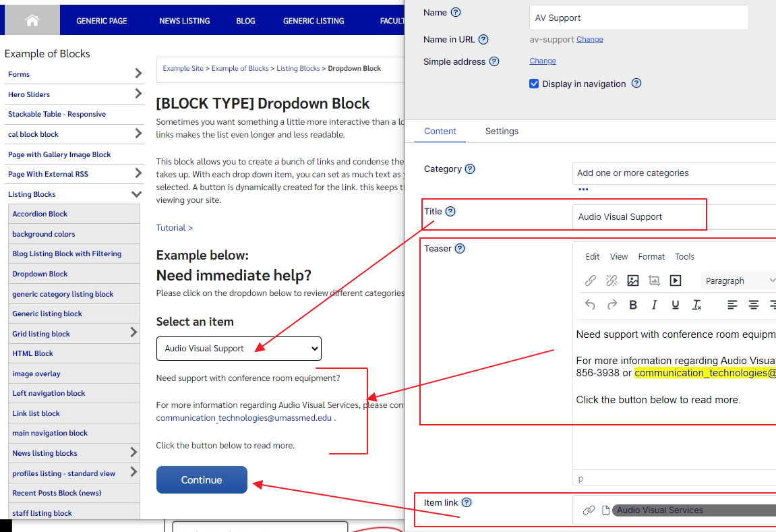Click the insert image icon in editor toolbar
Screen dimensions: 776x532
(632, 280)
